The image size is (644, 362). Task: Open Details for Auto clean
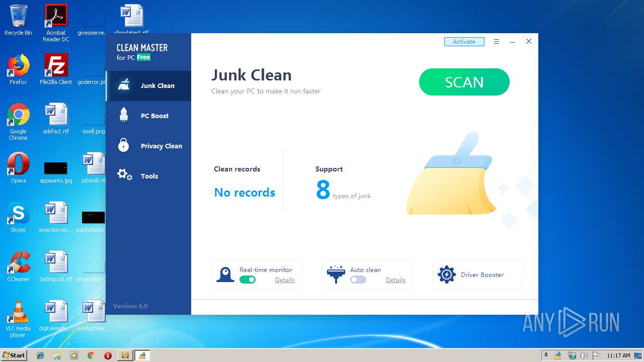point(395,280)
